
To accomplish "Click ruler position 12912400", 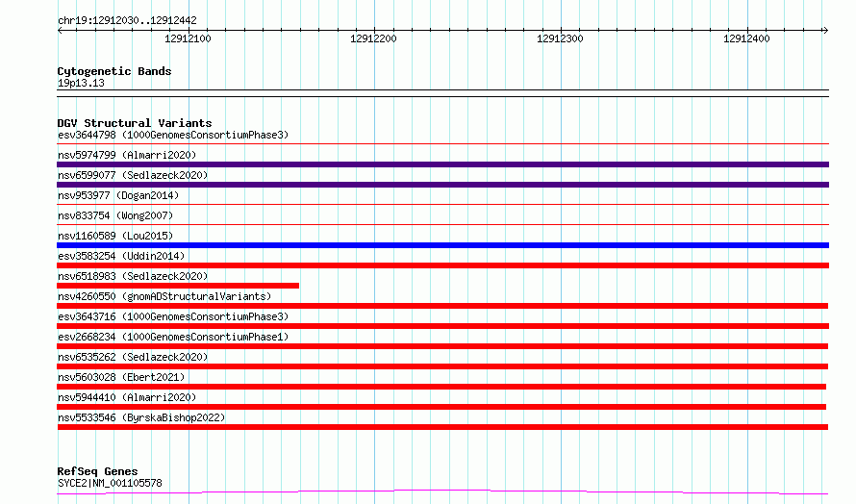I will pos(746,38).
